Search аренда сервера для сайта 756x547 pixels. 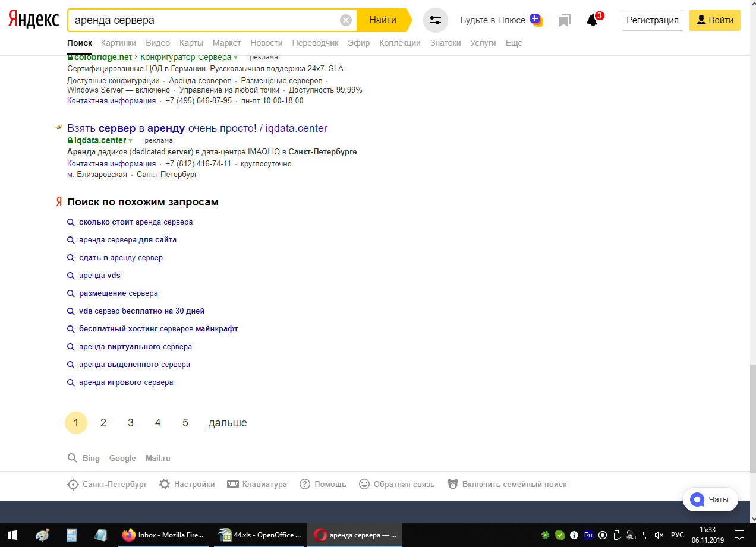coord(128,239)
